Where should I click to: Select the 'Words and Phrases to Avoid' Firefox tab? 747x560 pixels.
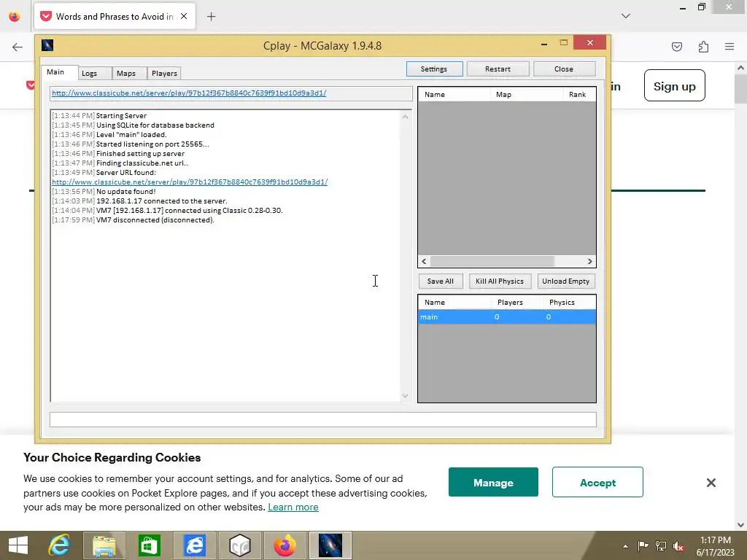(115, 17)
